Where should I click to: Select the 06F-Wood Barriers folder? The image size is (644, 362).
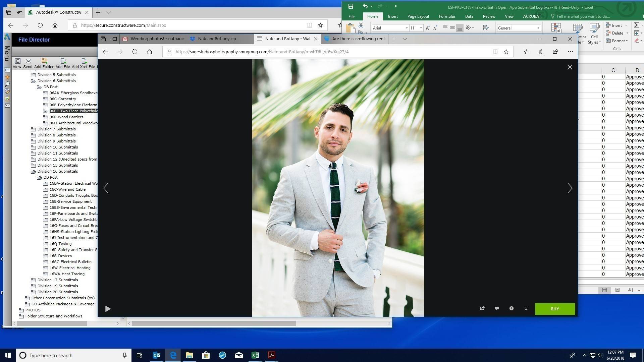[x=66, y=117]
